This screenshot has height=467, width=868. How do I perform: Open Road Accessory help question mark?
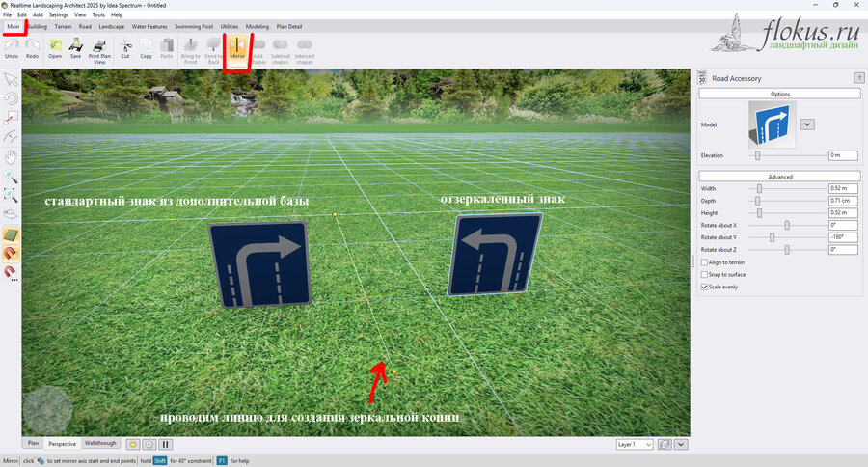pyautogui.click(x=858, y=78)
